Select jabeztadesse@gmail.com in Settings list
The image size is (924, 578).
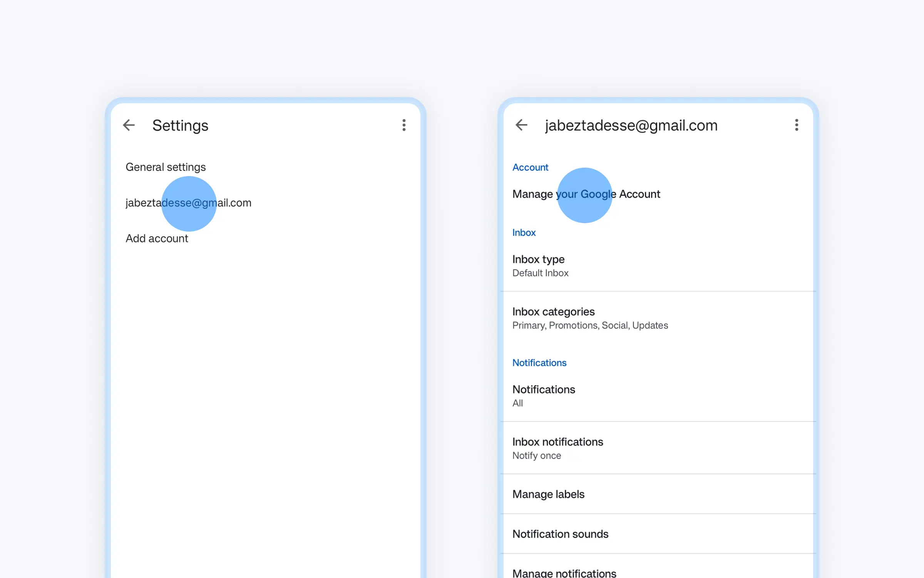pos(266,203)
